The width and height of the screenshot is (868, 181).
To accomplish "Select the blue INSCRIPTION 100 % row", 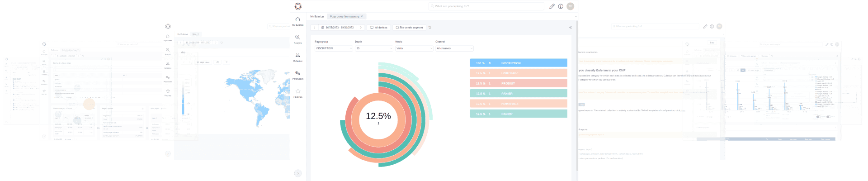I will click(519, 63).
